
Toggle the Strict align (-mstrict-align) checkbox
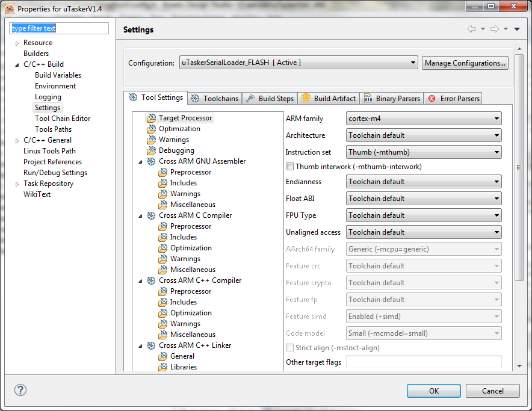[x=289, y=348]
